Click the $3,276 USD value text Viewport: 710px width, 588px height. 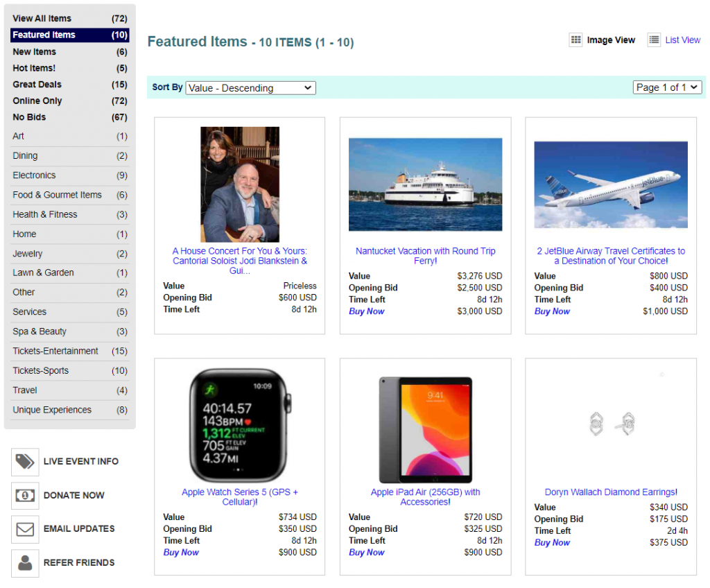[x=480, y=276]
